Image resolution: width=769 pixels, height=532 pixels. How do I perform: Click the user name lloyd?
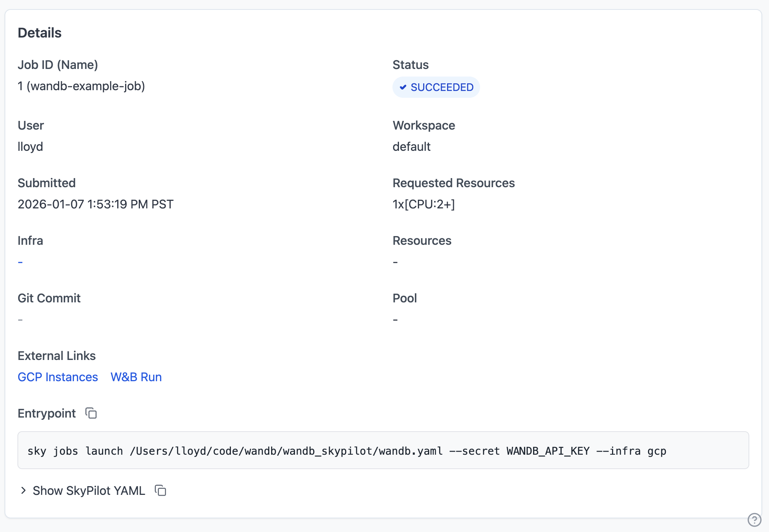coord(30,147)
